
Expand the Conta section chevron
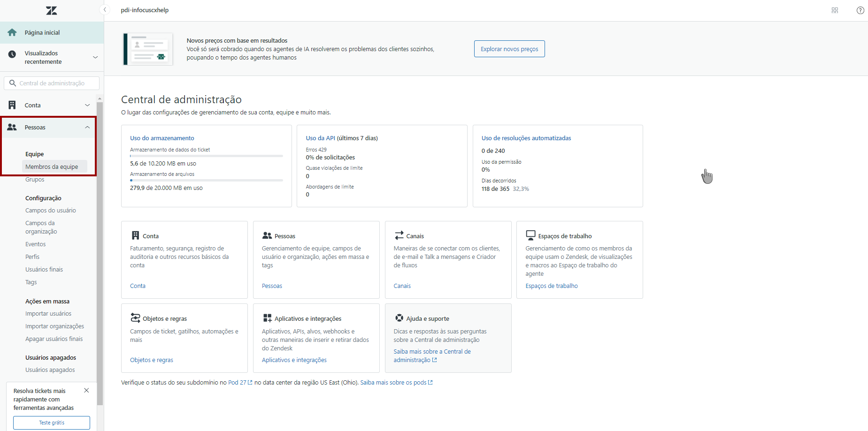pyautogui.click(x=87, y=105)
